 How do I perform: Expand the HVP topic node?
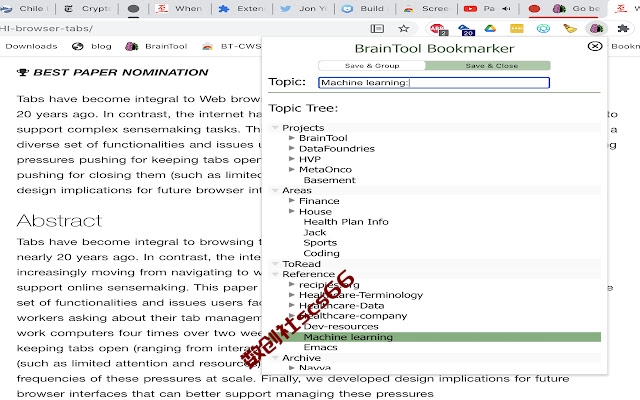point(292,159)
